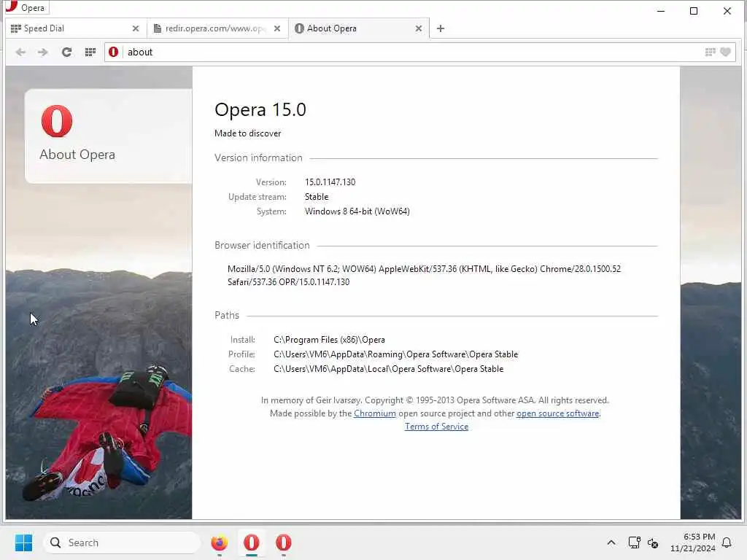Open the Opera menu button in the title bar
The width and height of the screenshot is (747, 560).
[x=26, y=7]
